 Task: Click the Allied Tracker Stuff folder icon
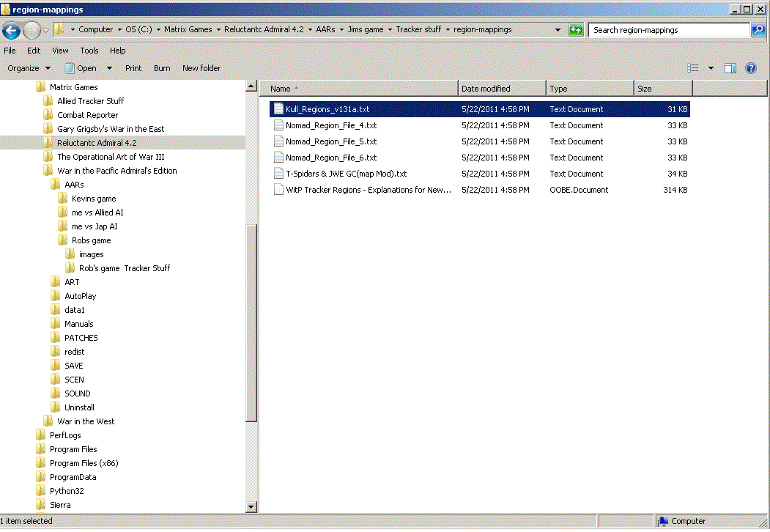(48, 100)
